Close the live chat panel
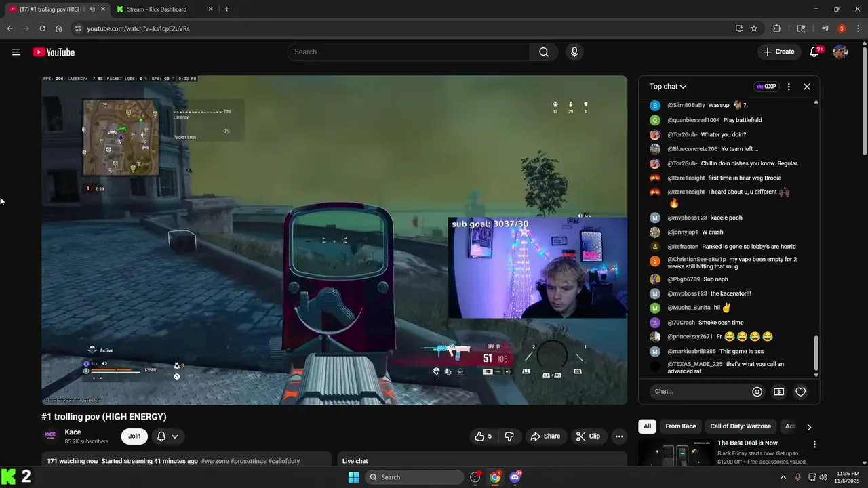 (807, 87)
